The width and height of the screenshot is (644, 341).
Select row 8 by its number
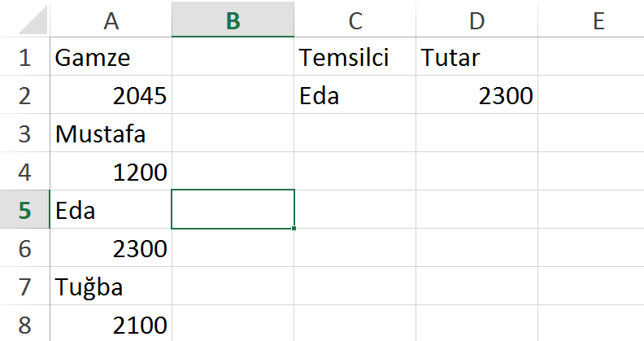click(24, 325)
